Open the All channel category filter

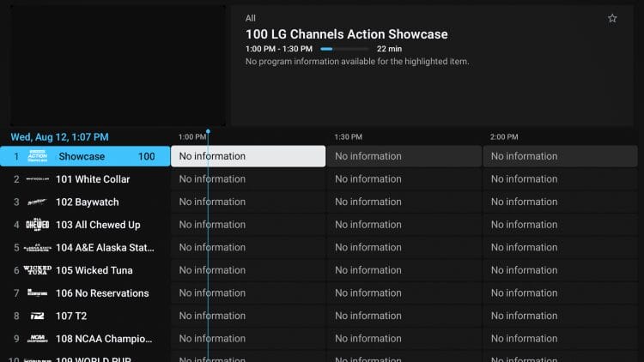point(250,18)
